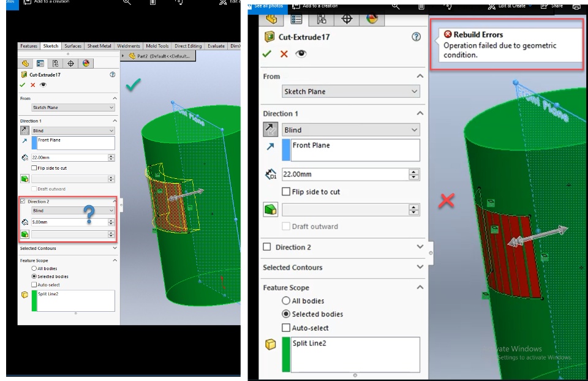Viewport: 588px width, 381px height.
Task: Switch to the Features tab
Action: [29, 46]
